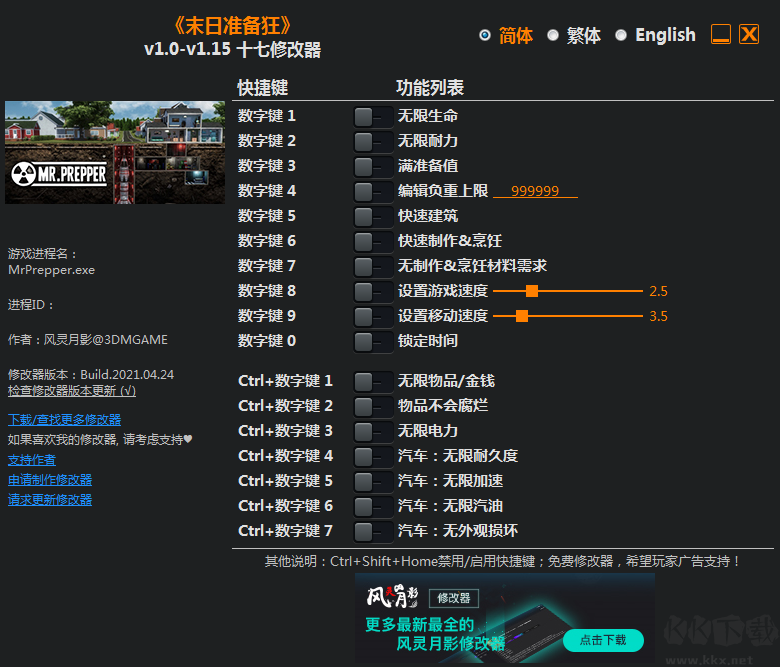The image size is (780, 667).
Task: Click Ctrl+数字键 7 hotkey label
Action: (x=286, y=531)
